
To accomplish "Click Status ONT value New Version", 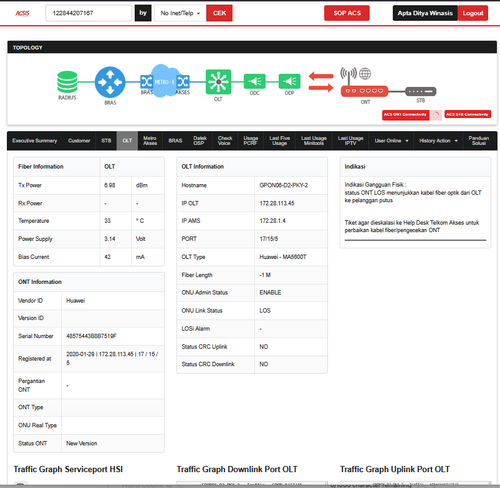I will point(82,443).
